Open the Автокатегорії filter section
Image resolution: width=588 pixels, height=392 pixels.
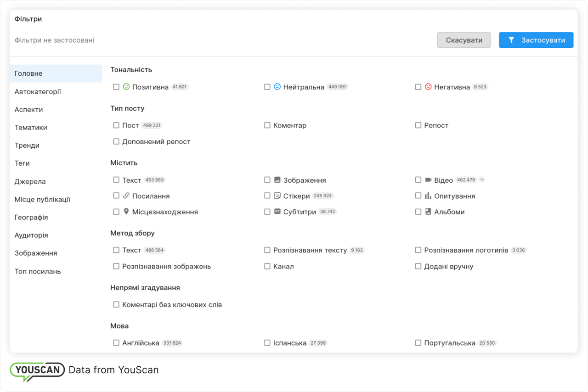[38, 92]
